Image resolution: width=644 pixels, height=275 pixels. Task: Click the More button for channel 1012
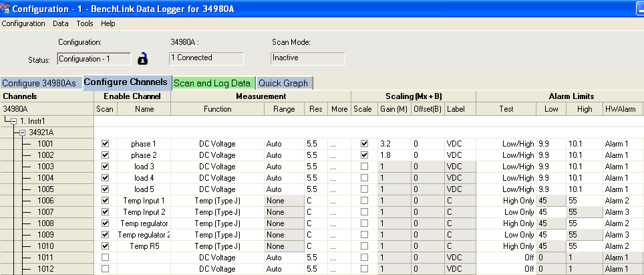[x=339, y=269]
